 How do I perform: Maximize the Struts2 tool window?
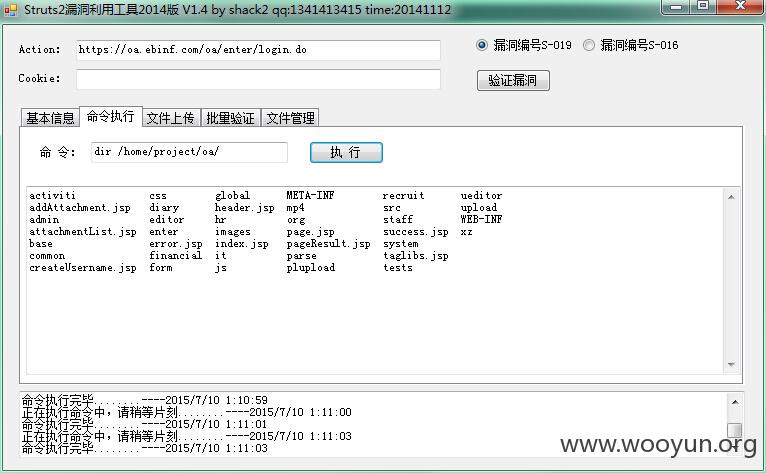702,7
